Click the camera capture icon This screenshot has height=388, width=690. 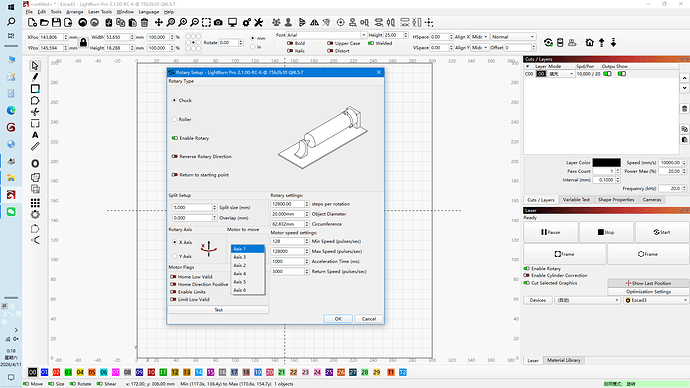pos(218,22)
